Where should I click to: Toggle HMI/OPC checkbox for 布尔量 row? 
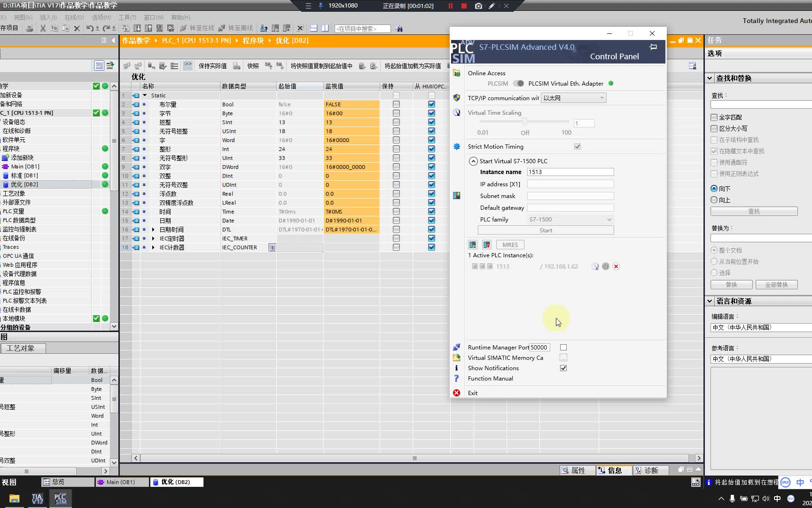pos(431,104)
